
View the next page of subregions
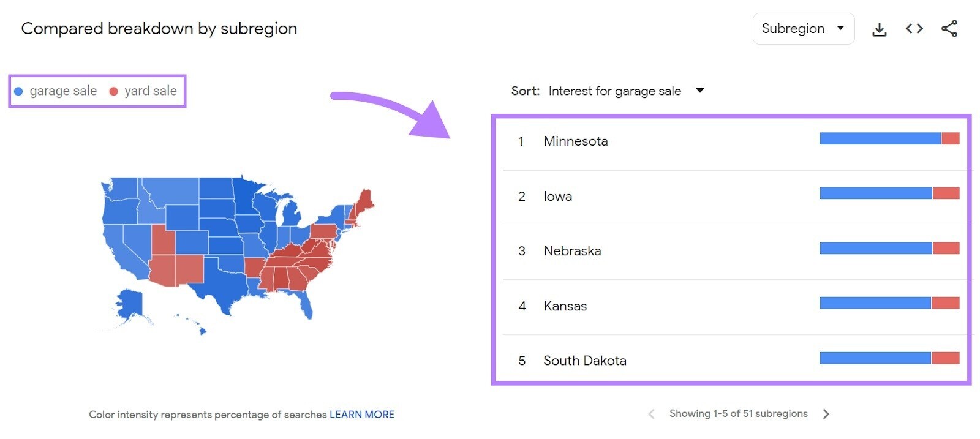826,414
